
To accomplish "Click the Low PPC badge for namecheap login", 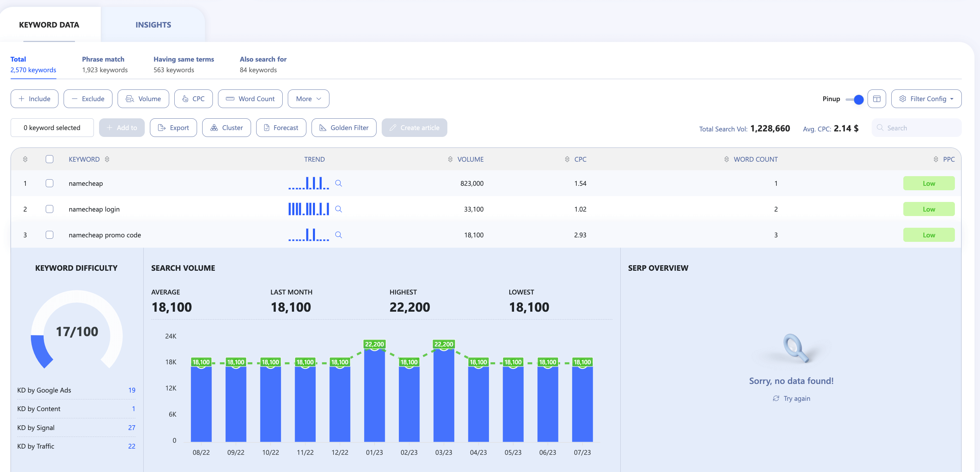I will [x=929, y=209].
